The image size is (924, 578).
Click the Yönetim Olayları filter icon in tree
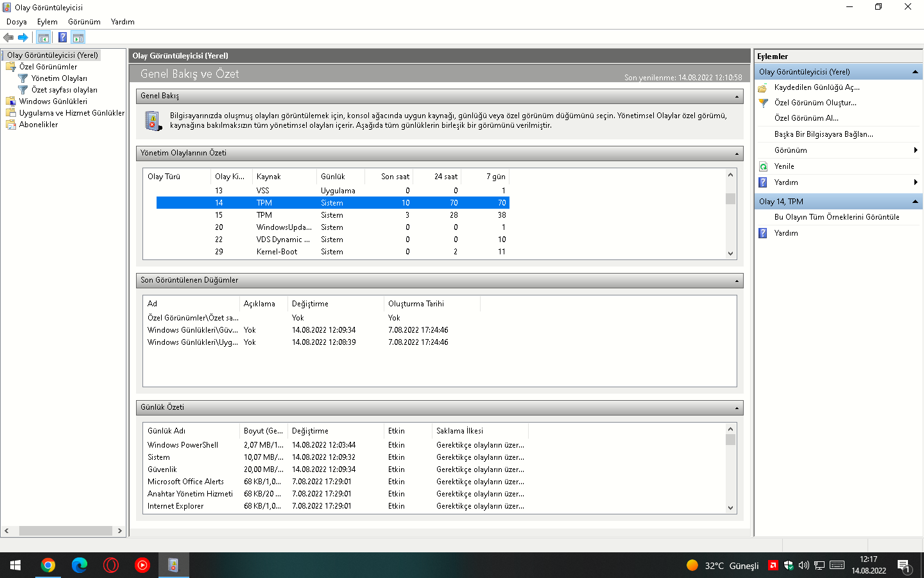pos(23,78)
